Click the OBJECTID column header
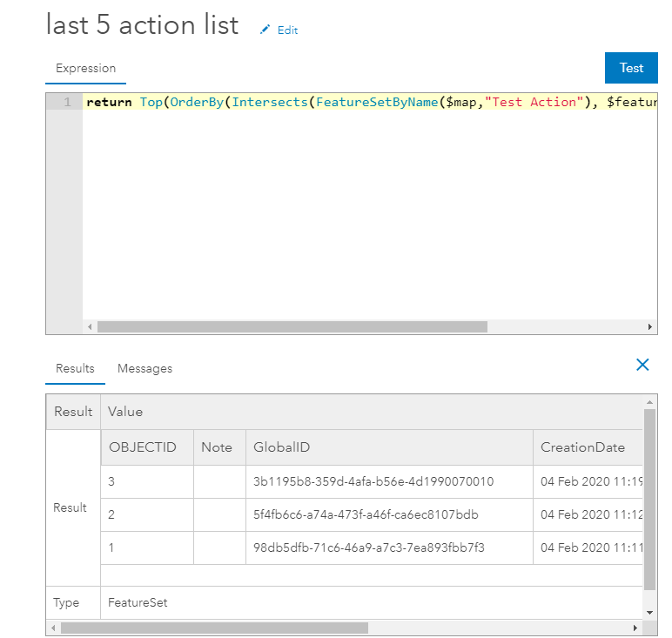The height and width of the screenshot is (638, 672). [143, 447]
